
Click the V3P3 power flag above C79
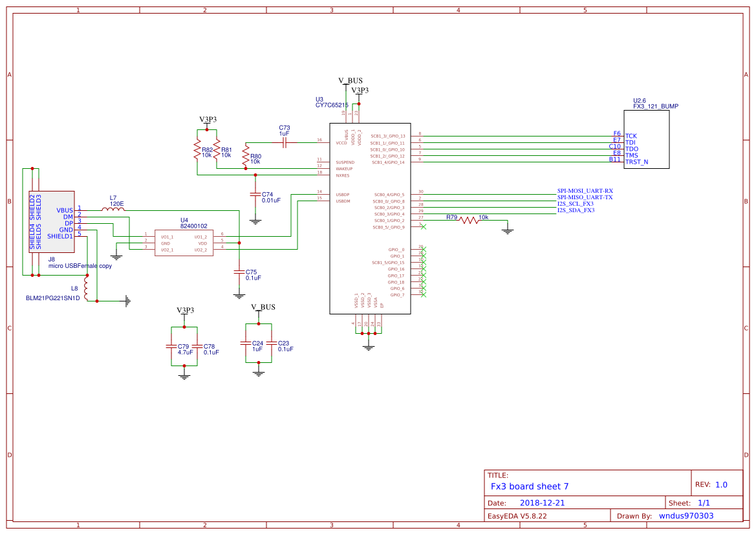185,310
